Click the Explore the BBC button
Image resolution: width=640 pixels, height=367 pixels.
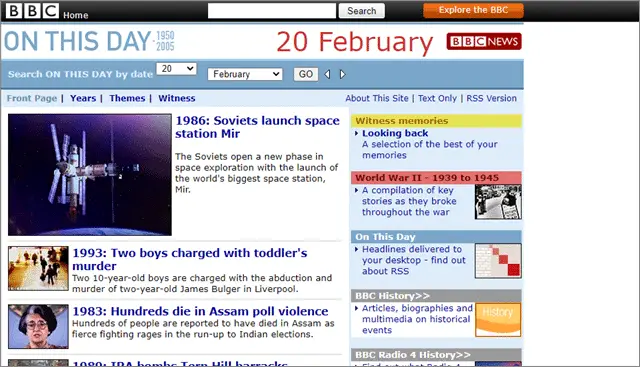(473, 10)
